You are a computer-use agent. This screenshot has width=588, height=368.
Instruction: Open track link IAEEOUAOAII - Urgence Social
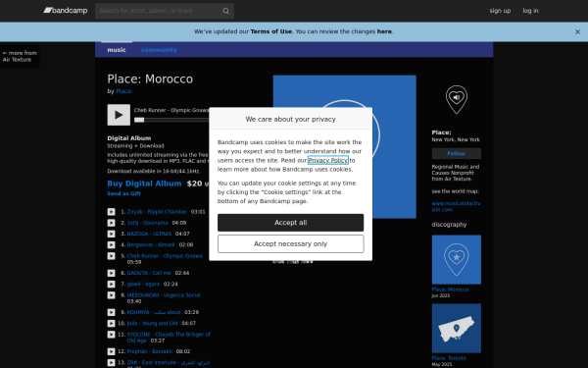(x=164, y=295)
